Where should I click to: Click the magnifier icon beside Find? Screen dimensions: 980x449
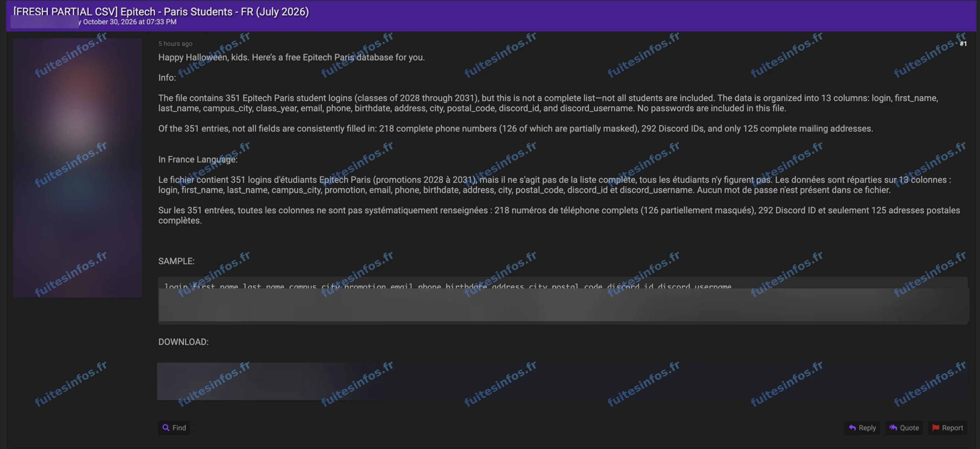166,428
